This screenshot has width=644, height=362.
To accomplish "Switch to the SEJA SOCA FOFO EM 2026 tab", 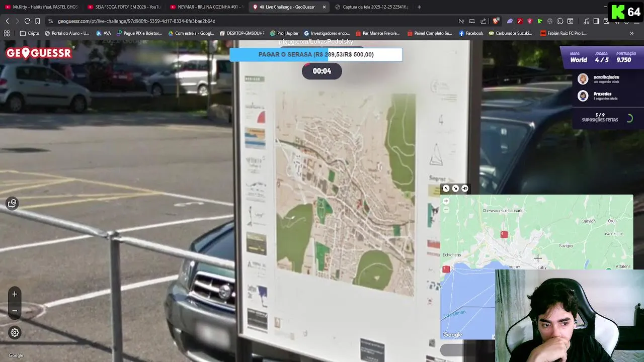I will (124, 7).
